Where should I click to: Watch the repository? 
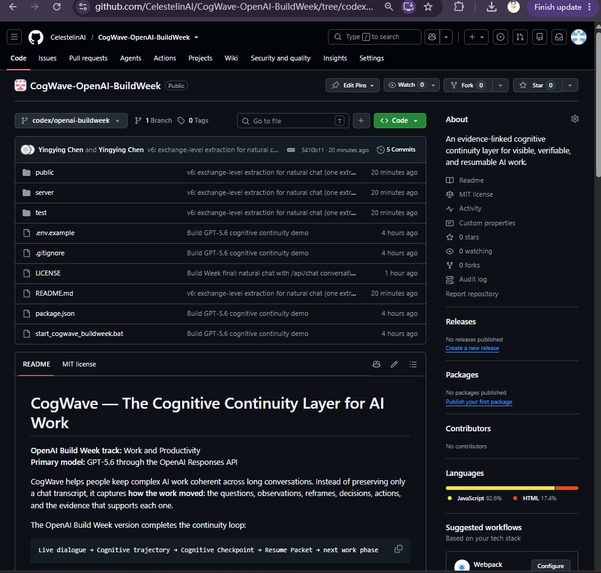point(406,85)
